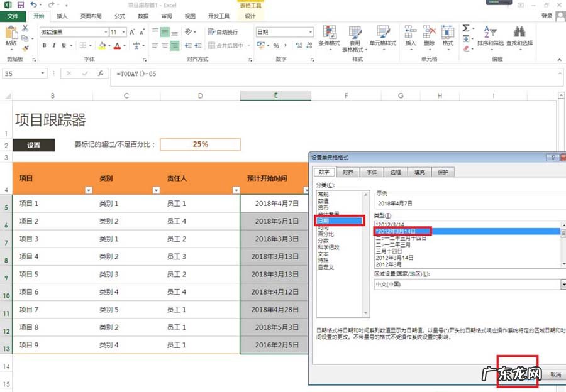Toggle bold formatting on selected cells
Screen dimensions: 566x392
(44, 45)
